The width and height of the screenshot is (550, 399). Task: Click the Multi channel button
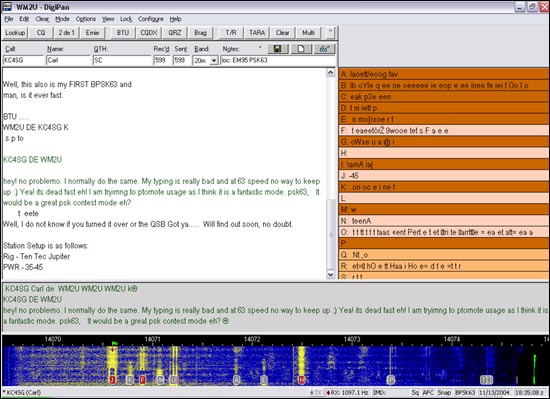[308, 33]
